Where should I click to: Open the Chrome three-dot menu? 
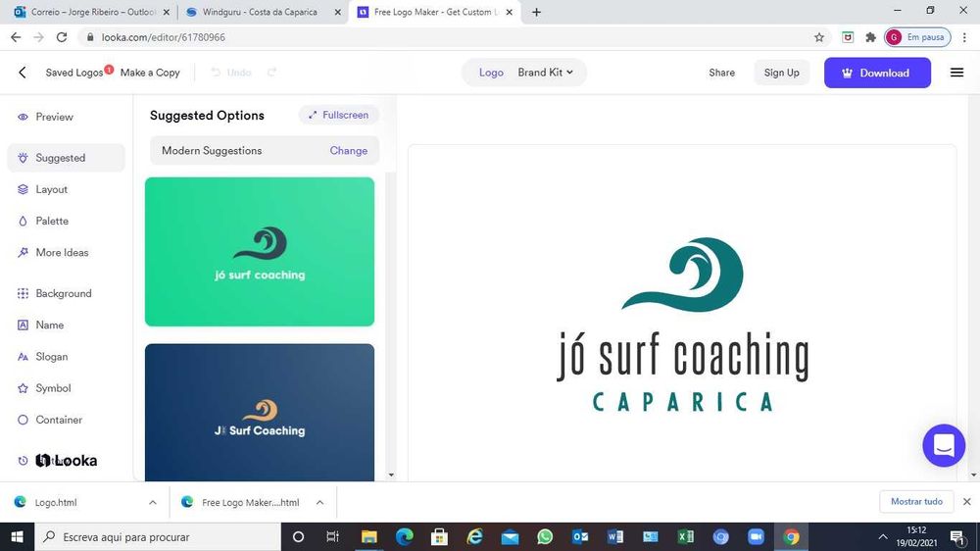(964, 37)
